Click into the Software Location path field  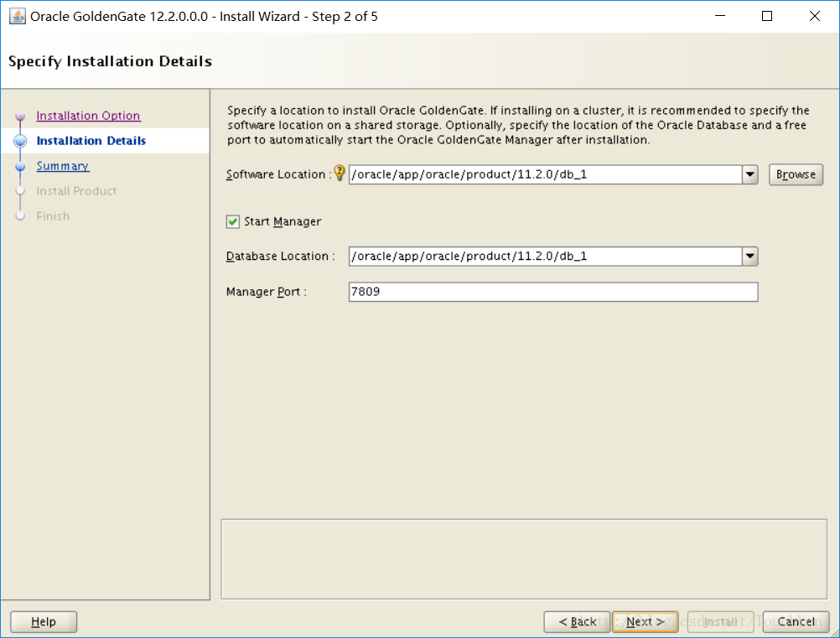(546, 174)
